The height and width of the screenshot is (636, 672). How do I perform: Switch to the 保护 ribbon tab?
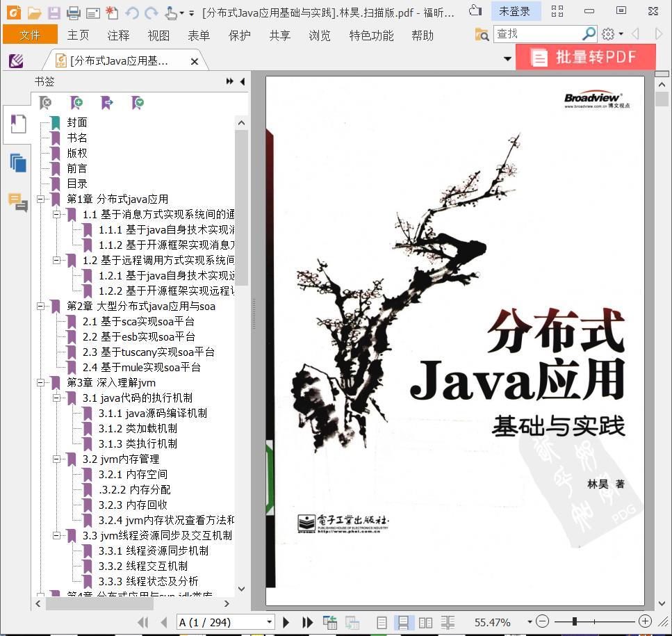pyautogui.click(x=240, y=35)
